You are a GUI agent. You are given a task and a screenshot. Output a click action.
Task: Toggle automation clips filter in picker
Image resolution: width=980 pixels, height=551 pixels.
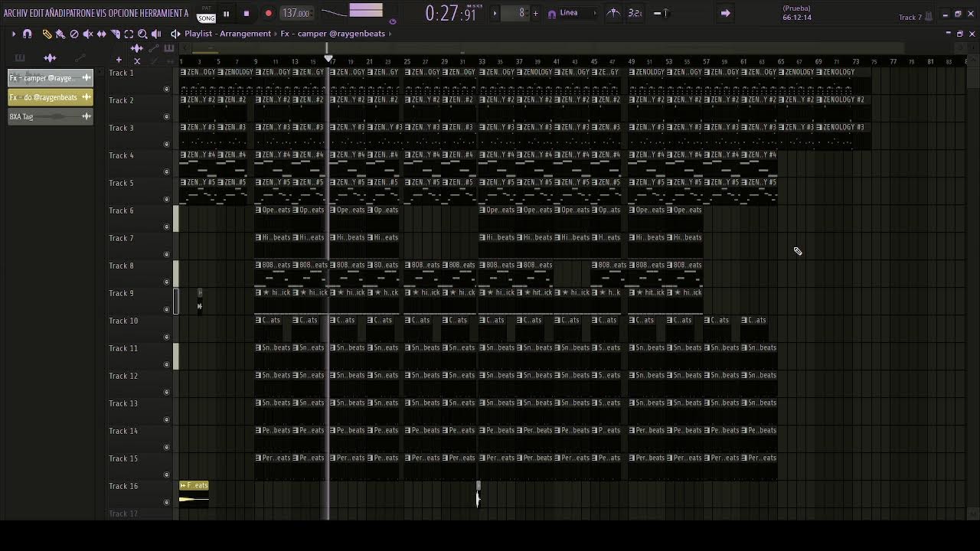pyautogui.click(x=80, y=58)
